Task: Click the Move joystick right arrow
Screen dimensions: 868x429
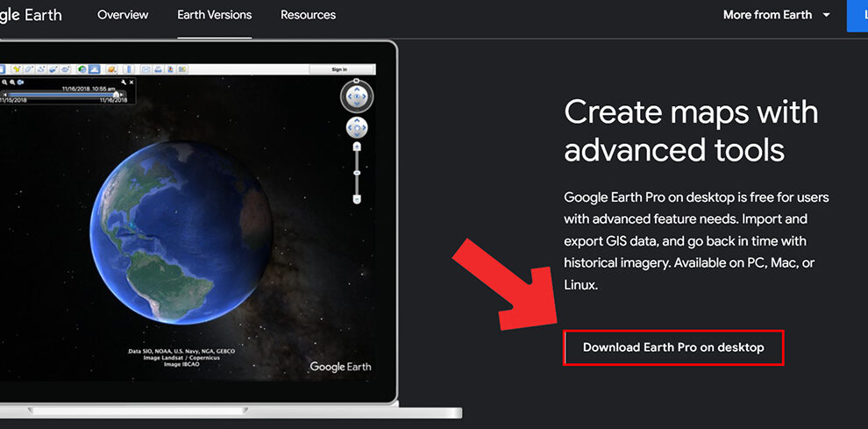Action: pos(364,127)
